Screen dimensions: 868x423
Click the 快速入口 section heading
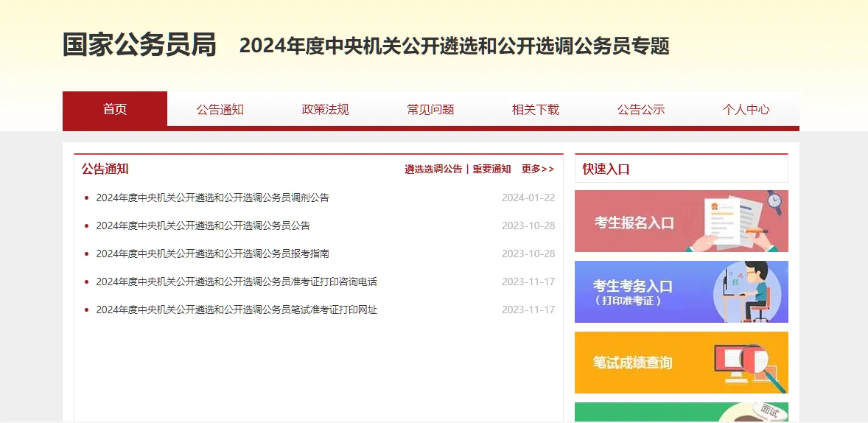(x=606, y=169)
